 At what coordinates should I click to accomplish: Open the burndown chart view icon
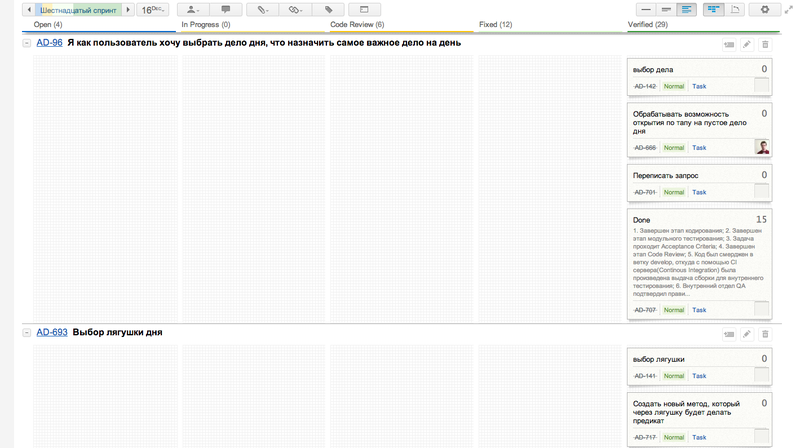tap(735, 10)
